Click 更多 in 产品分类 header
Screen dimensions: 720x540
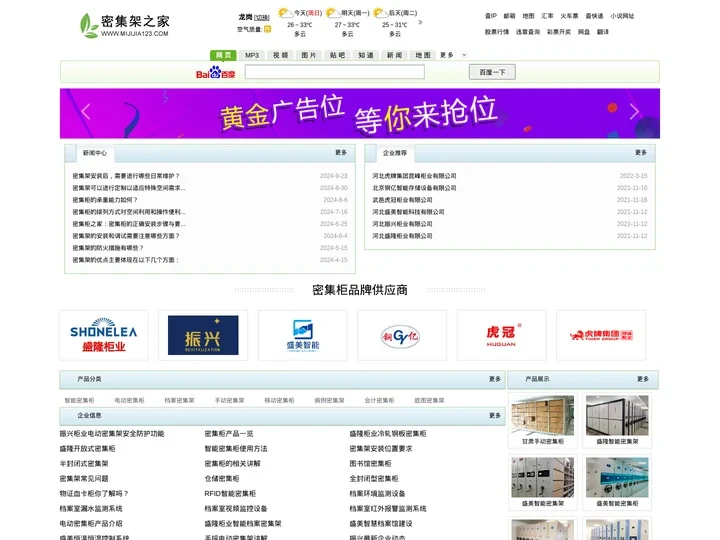tap(495, 379)
